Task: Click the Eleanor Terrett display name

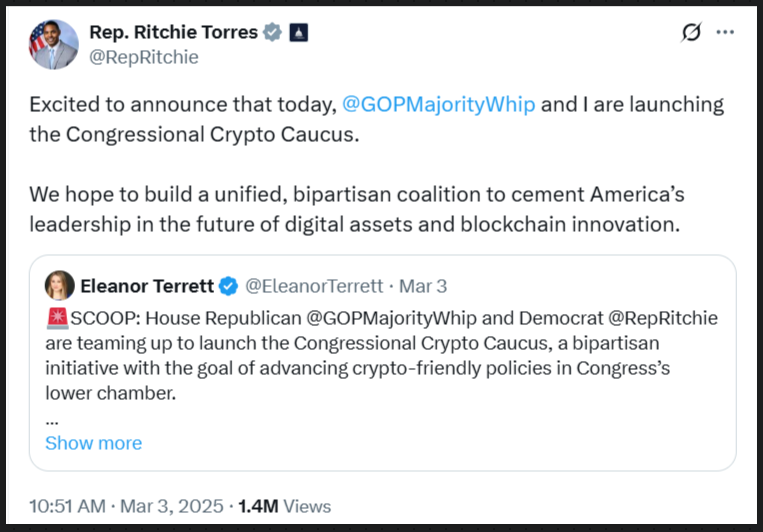Action: tap(147, 286)
